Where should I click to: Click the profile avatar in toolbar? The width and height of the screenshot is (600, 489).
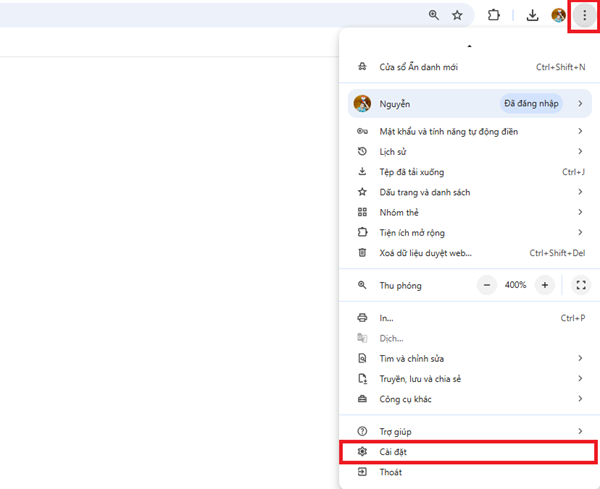(x=559, y=16)
